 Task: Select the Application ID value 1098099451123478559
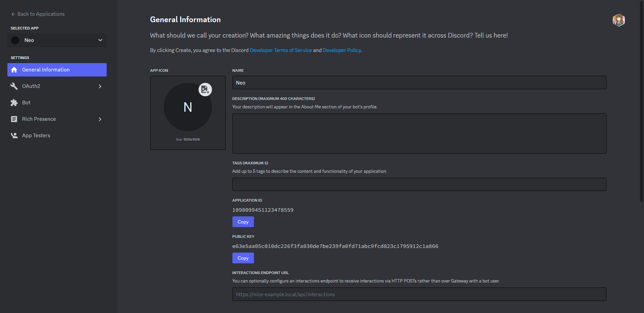pyautogui.click(x=263, y=210)
